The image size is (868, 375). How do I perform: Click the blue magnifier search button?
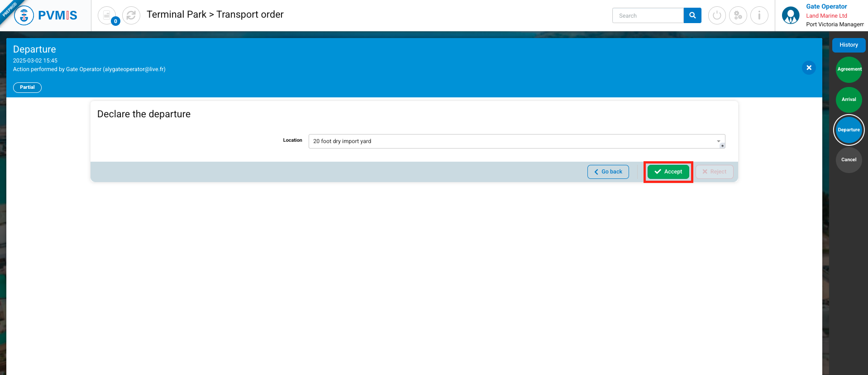pos(692,15)
